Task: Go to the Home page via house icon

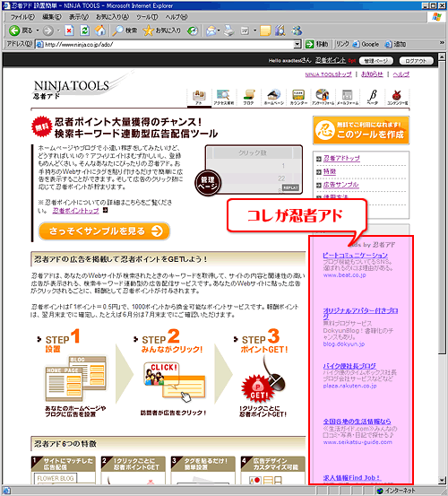Action: pos(100,30)
